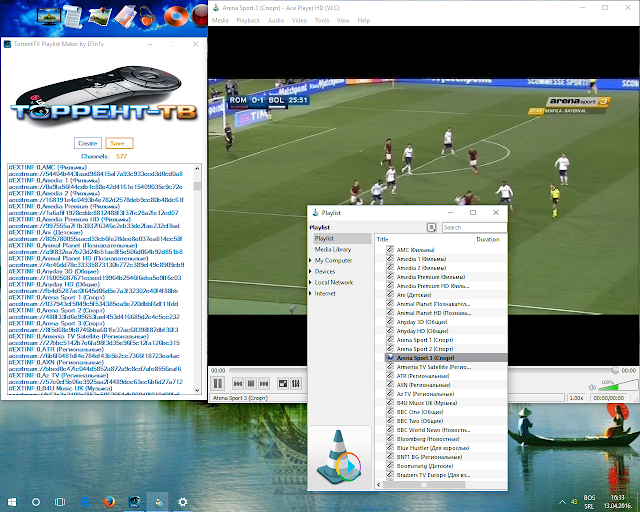Open Task View on taskbar
Image resolution: width=640 pixels, height=512 pixels.
60,502
